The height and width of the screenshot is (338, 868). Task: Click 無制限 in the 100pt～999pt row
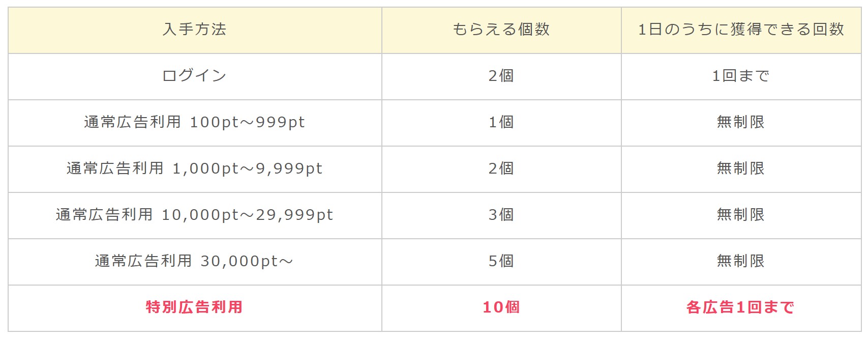740,122
